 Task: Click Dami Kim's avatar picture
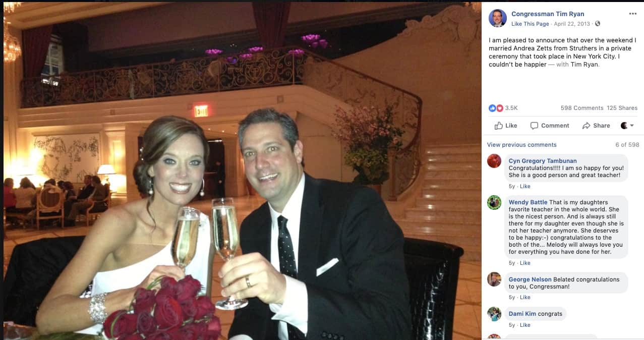[x=494, y=314]
